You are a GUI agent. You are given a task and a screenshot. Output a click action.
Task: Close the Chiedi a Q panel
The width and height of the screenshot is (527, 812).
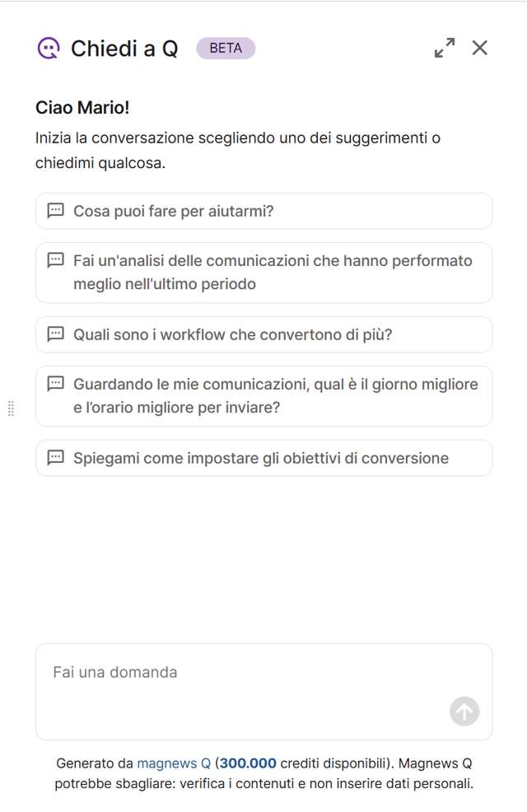[480, 48]
